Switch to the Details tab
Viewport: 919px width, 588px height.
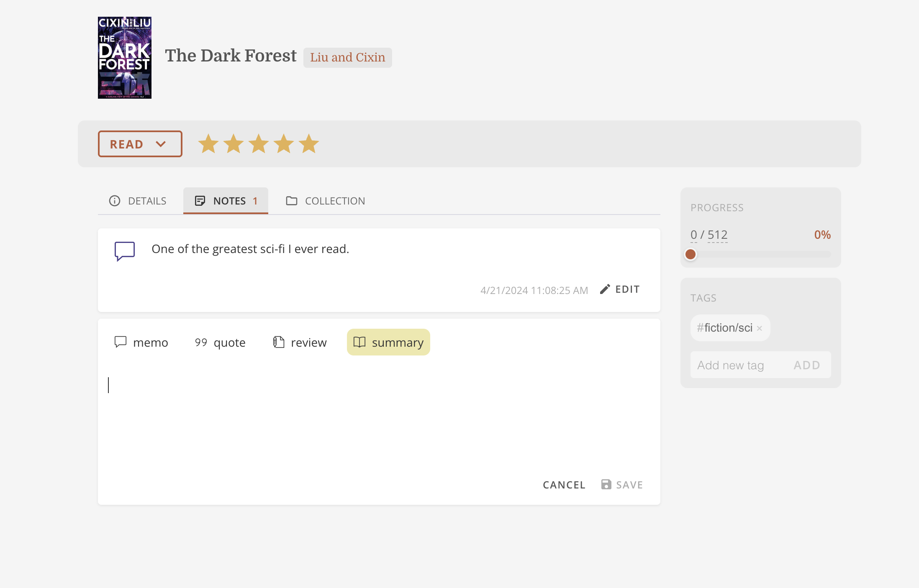click(138, 201)
